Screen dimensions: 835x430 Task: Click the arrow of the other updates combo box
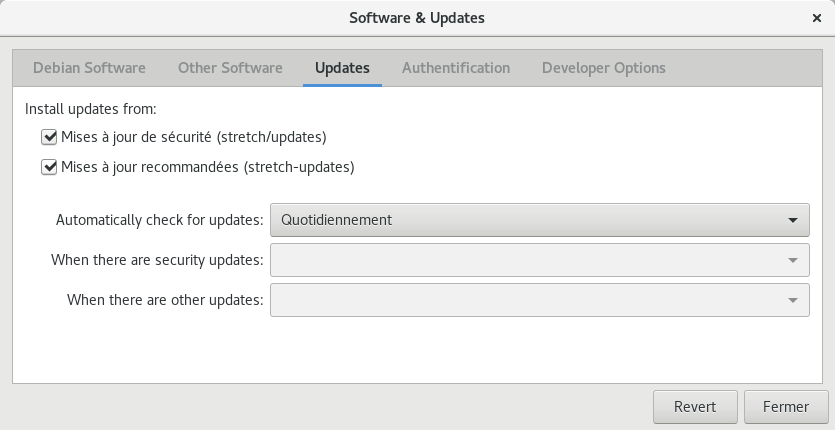click(x=792, y=299)
